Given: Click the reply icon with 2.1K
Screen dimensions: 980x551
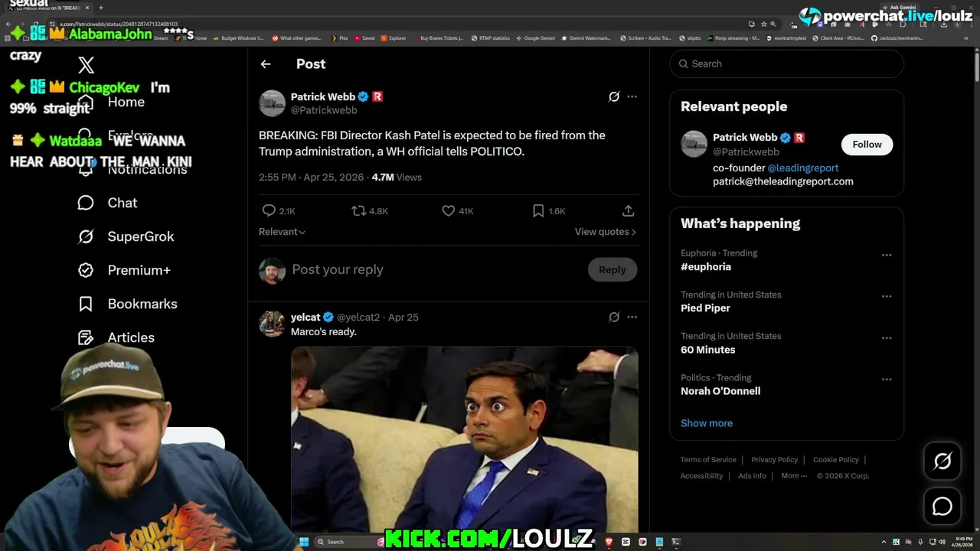Looking at the screenshot, I should point(269,210).
